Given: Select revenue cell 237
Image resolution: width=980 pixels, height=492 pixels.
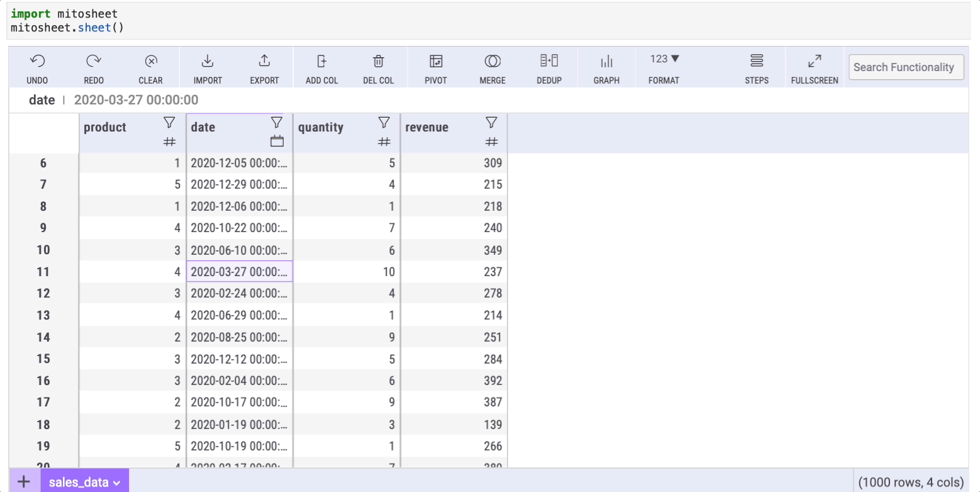Looking at the screenshot, I should (454, 272).
